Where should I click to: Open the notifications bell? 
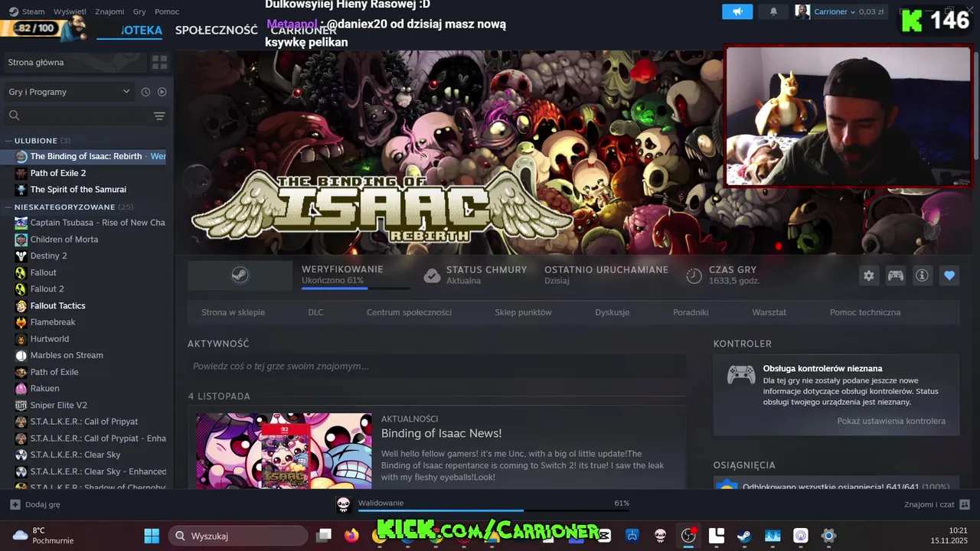[773, 11]
